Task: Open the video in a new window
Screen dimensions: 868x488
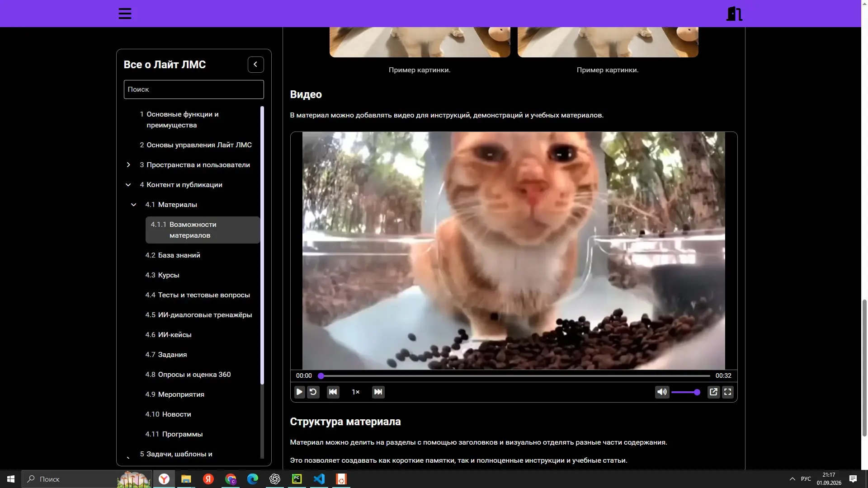Action: pyautogui.click(x=713, y=392)
